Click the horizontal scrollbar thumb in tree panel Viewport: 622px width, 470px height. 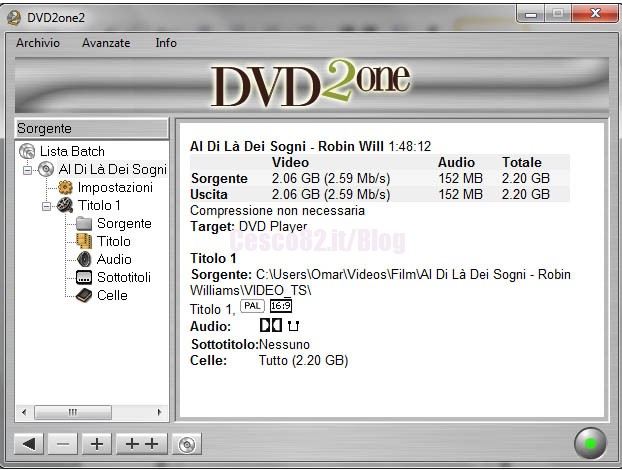tap(73, 412)
